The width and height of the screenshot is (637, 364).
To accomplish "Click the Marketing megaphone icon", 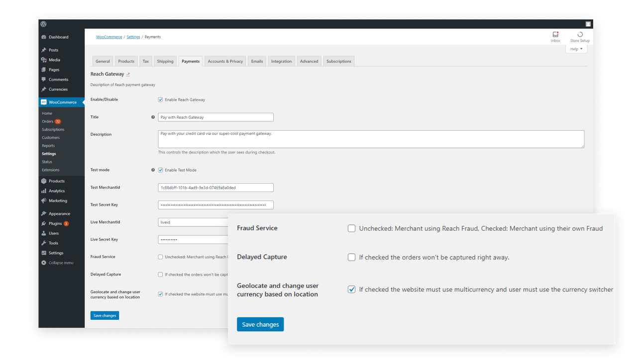I will tap(44, 201).
